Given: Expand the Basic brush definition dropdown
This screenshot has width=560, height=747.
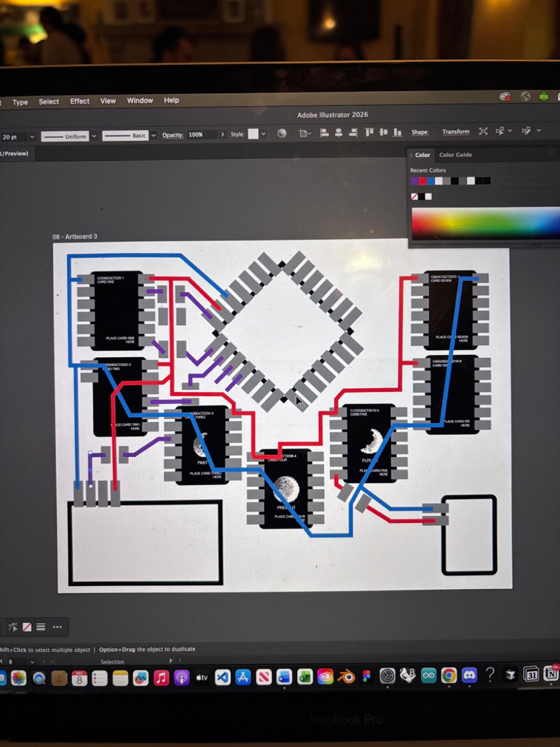Looking at the screenshot, I should coord(153,135).
